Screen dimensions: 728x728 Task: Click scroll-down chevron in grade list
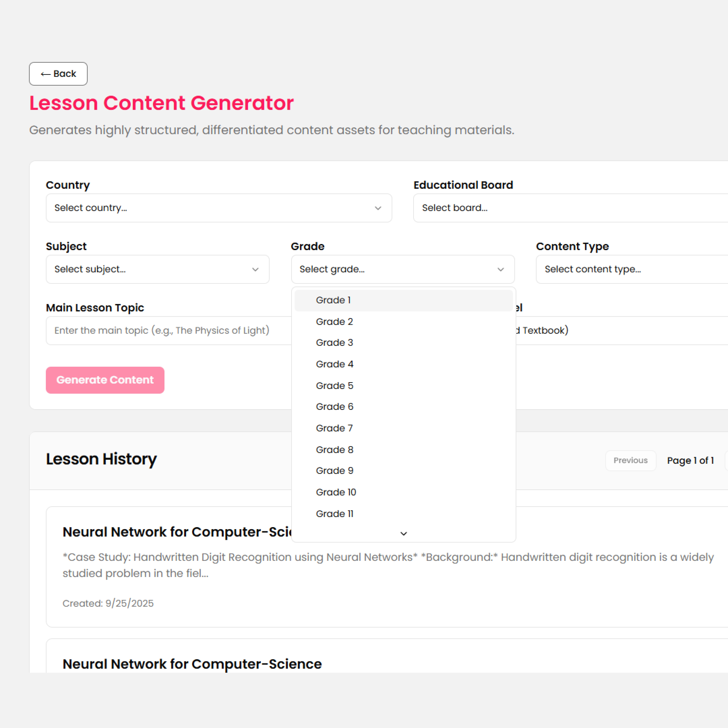tap(404, 534)
